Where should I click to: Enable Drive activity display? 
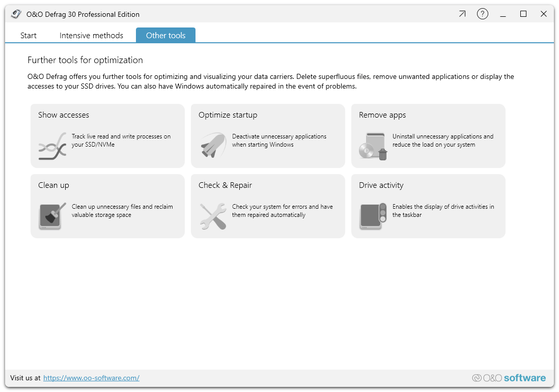click(x=428, y=206)
